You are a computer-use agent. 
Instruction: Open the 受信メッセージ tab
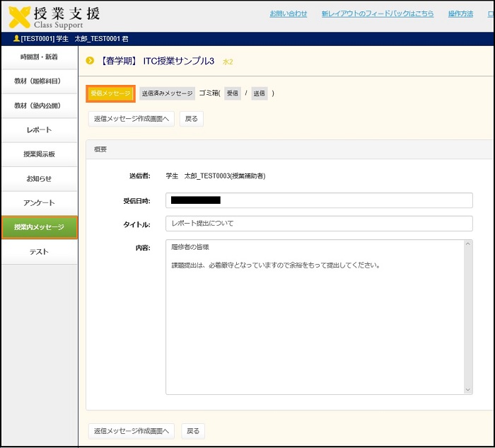110,93
